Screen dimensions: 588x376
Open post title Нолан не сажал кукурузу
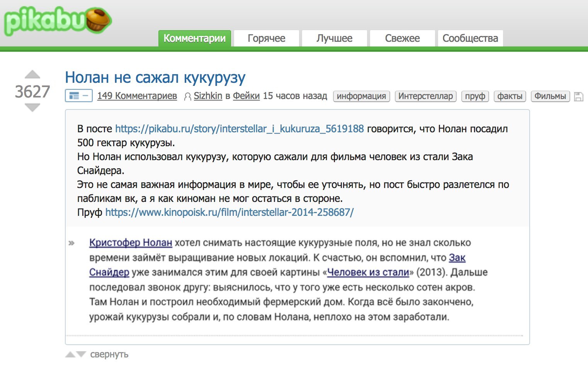pyautogui.click(x=155, y=77)
